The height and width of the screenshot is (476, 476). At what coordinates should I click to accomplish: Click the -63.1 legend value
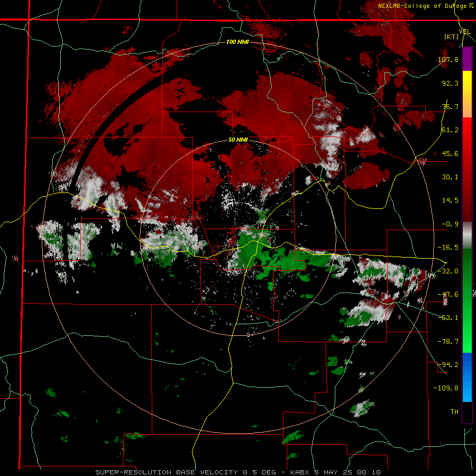point(448,318)
